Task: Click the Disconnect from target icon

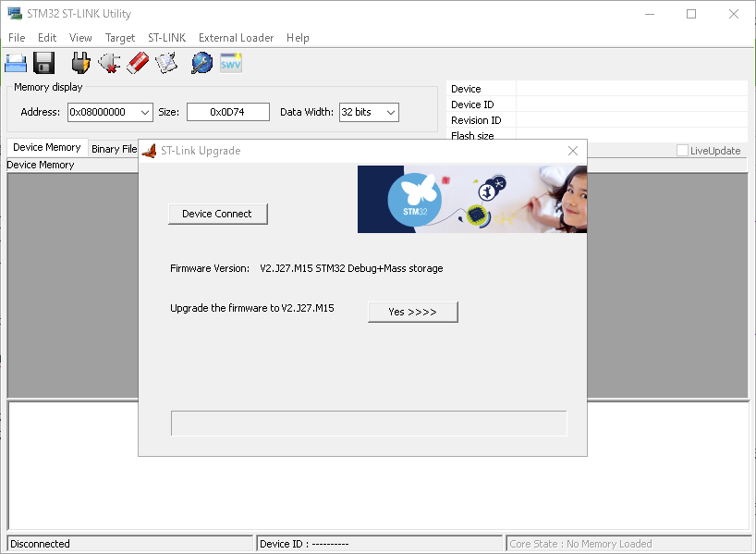Action: (109, 63)
